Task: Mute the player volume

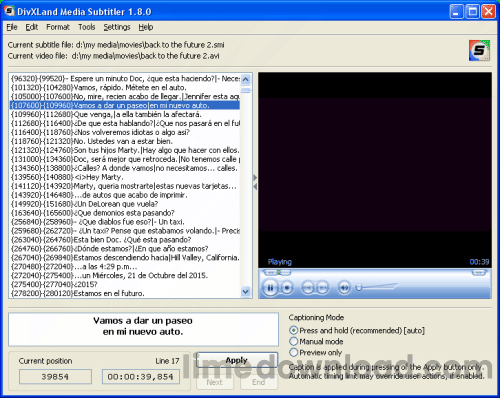Action: (344, 287)
